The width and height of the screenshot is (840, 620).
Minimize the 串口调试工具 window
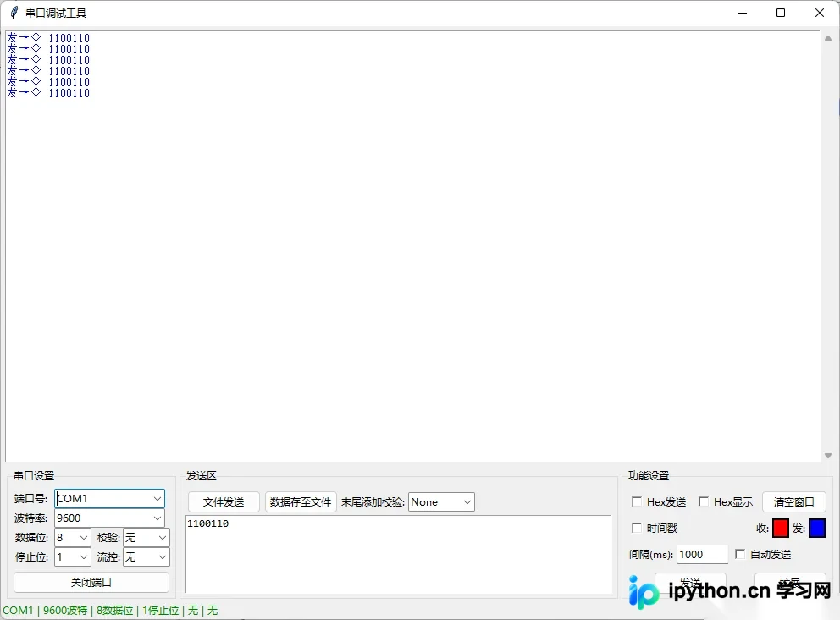coord(743,13)
